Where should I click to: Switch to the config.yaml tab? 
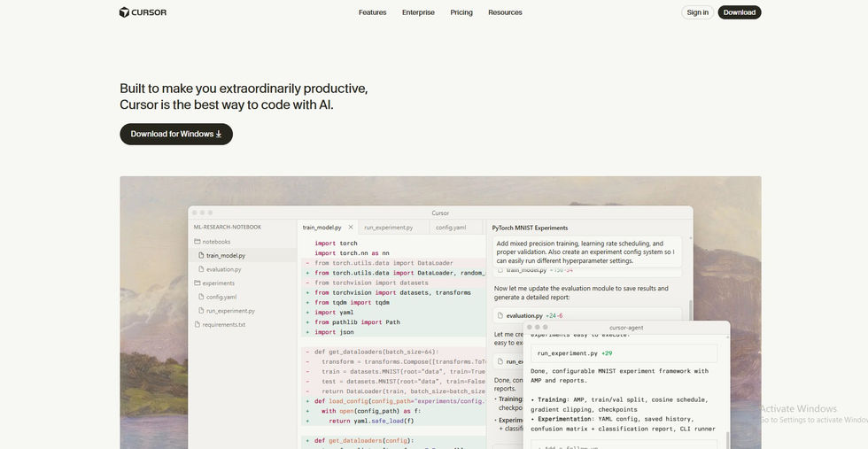pos(451,228)
